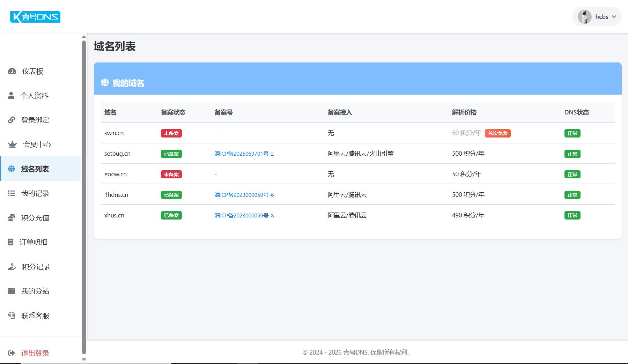Click the hcbs avatar picture
This screenshot has width=628, height=364.
coord(584,17)
